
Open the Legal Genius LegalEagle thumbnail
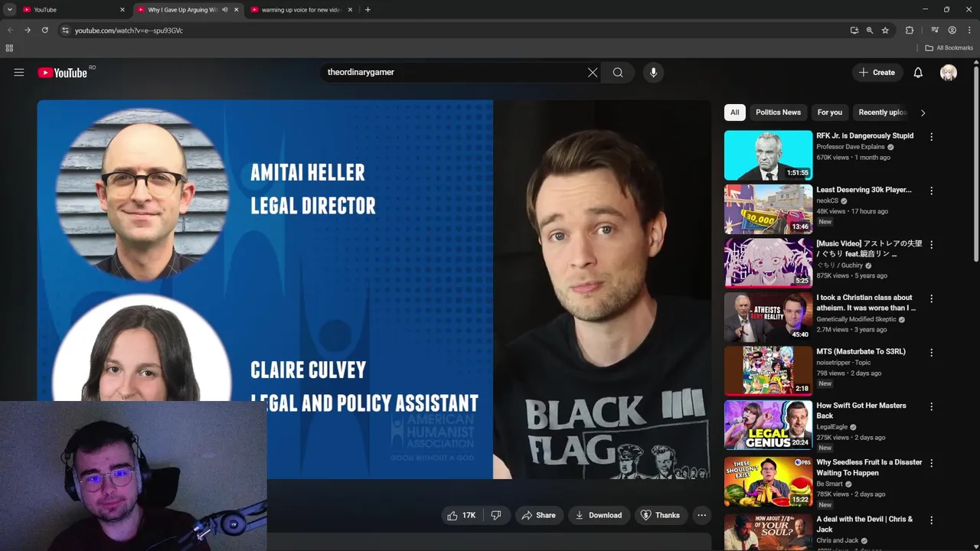pos(768,425)
